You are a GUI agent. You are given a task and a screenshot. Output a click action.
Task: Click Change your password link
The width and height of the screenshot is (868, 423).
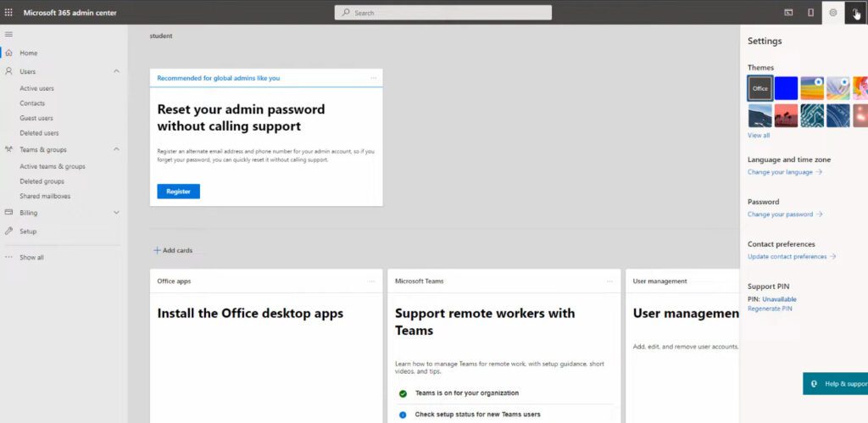click(784, 214)
